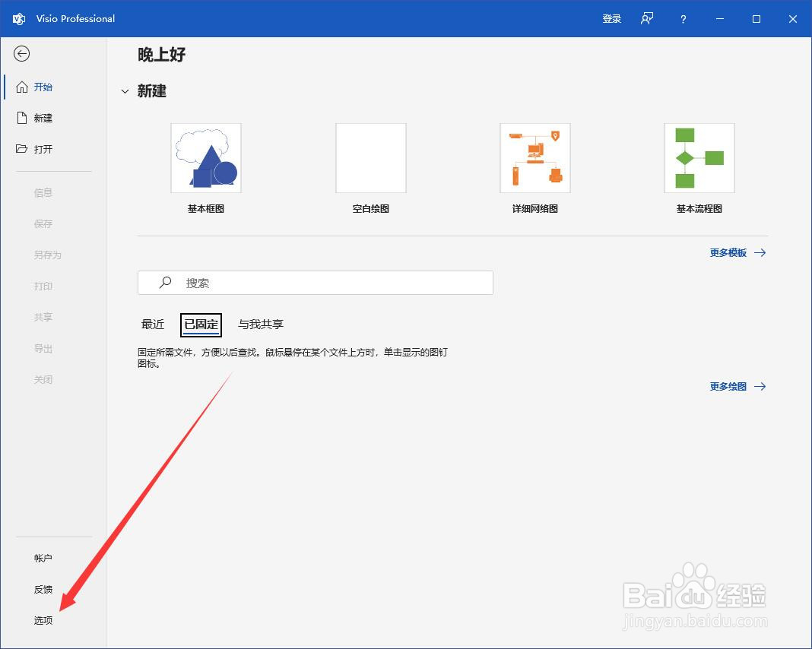Click the 共享 sidebar entry
Viewport: 812px width, 649px height.
click(x=43, y=317)
